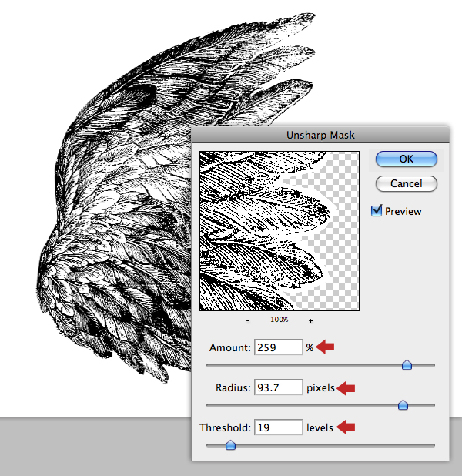Click the Unsharp Mask dialog title bar
Image resolution: width=462 pixels, height=476 pixels.
[x=320, y=135]
